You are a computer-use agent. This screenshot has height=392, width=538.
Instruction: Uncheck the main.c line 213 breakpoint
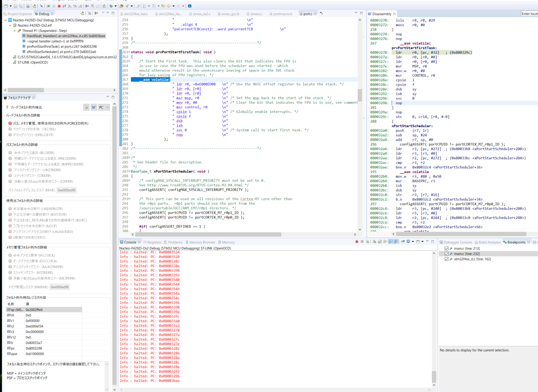point(447,249)
